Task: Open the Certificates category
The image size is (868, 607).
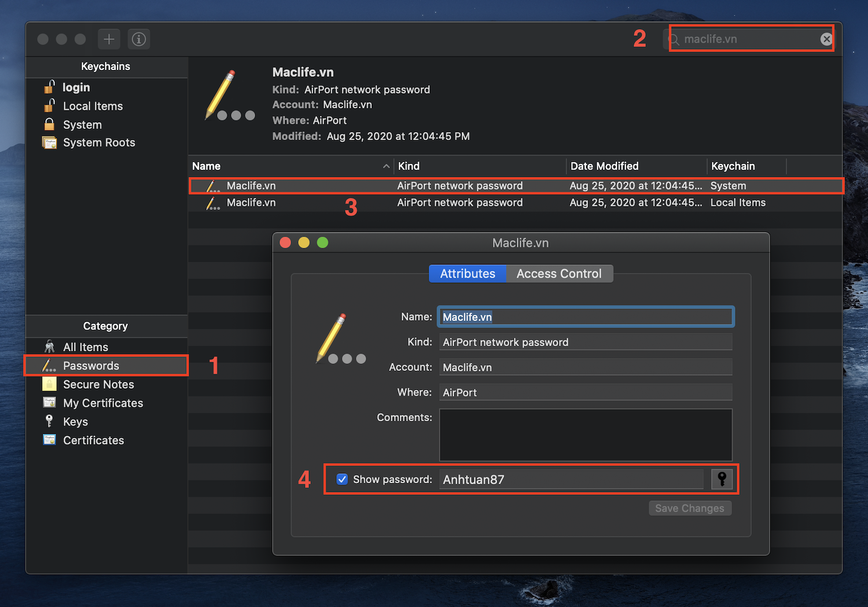Action: tap(93, 440)
